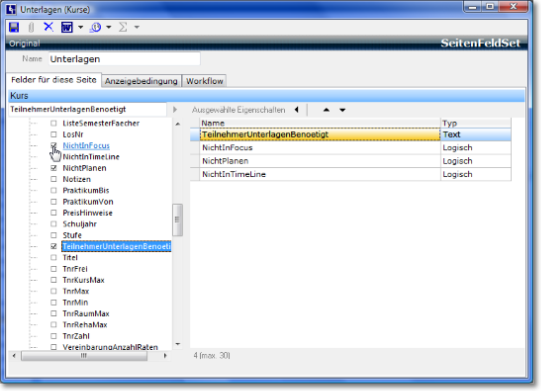Switch to the Anzeigebedingung tab
The width and height of the screenshot is (541, 391).
click(x=141, y=81)
